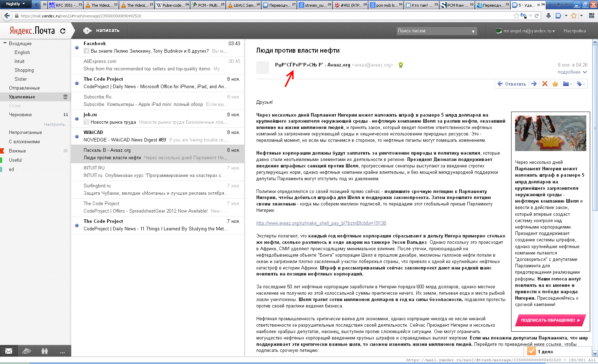
Task: Open the tab groups grid icon
Action: 592,16
